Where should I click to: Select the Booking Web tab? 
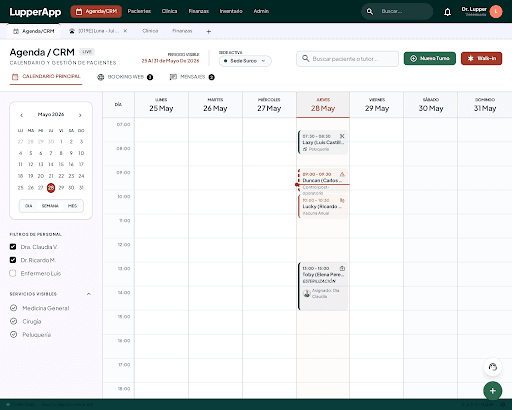point(125,77)
